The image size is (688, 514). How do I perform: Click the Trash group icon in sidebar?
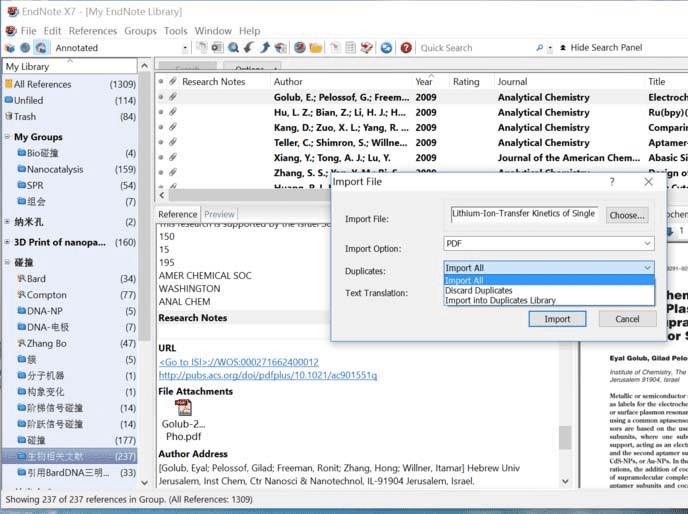tap(9, 116)
